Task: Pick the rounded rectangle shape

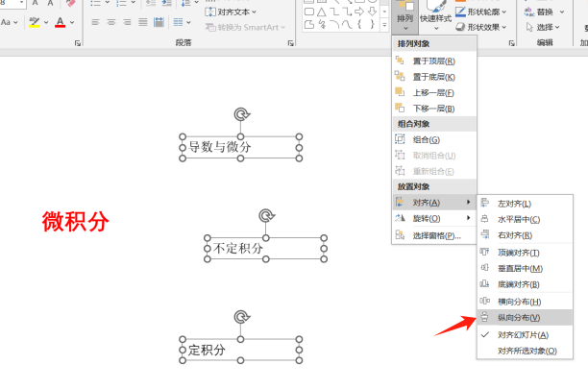Action: (309, 12)
